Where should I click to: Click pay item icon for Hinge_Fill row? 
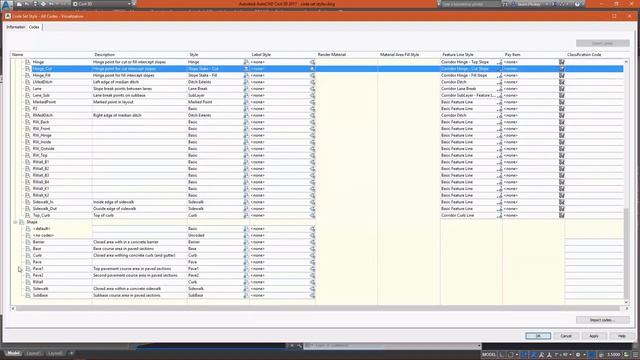click(x=562, y=76)
